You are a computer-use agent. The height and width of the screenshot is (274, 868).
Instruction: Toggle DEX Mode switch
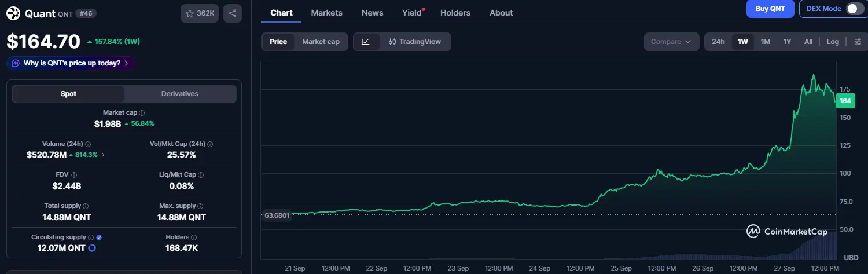[854, 9]
